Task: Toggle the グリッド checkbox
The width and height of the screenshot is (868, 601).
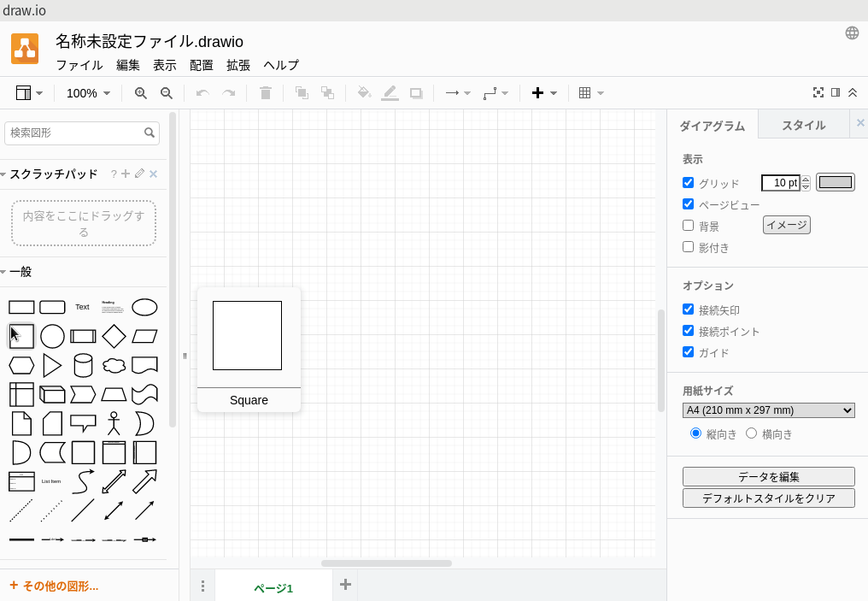Action: point(688,182)
